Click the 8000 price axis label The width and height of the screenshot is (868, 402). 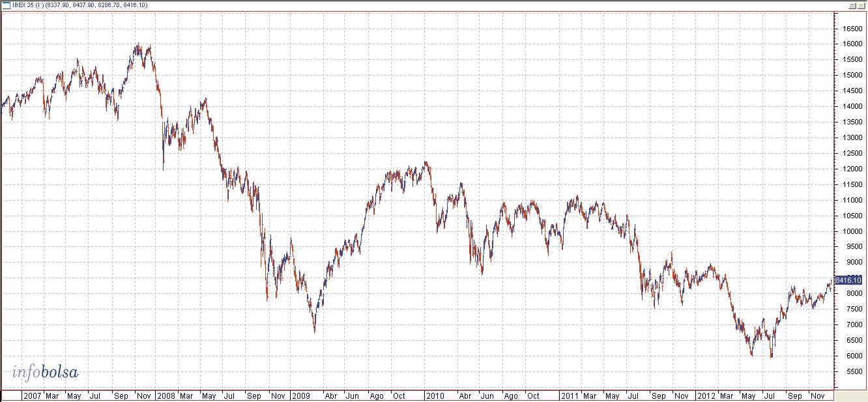[854, 294]
